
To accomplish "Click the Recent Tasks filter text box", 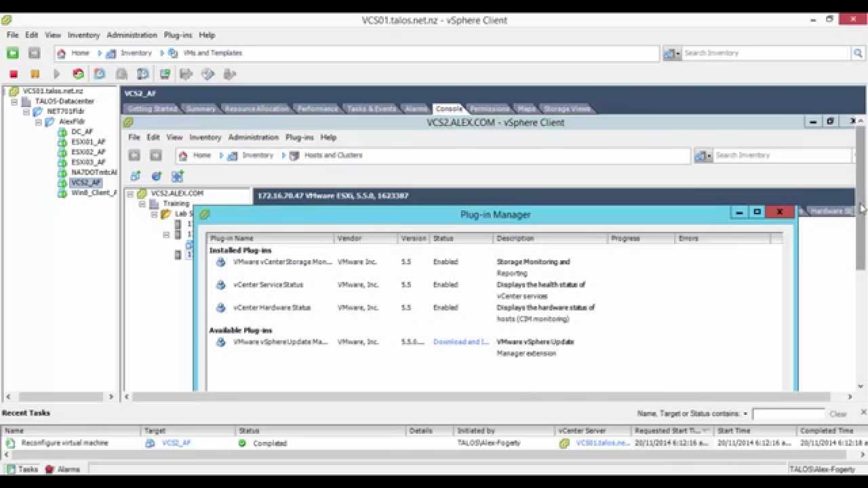I will (788, 414).
